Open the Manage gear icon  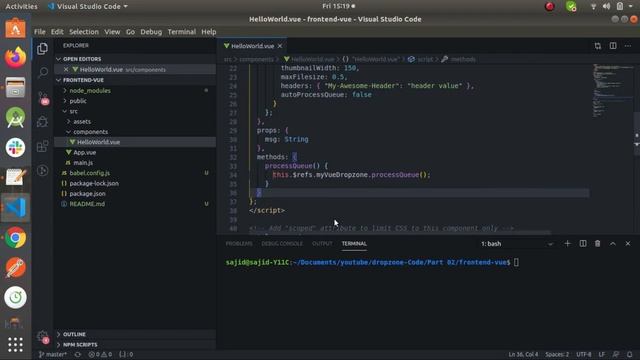(42, 337)
